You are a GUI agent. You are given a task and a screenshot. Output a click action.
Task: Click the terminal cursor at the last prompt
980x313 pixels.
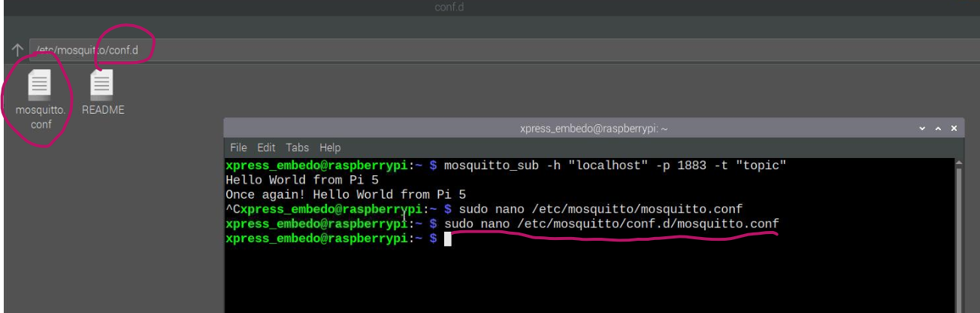[447, 239]
